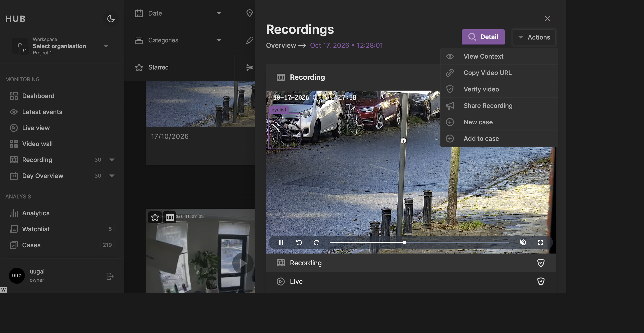Click the calendar icon in Date filter
Viewport: 644px width, 333px height.
(139, 13)
